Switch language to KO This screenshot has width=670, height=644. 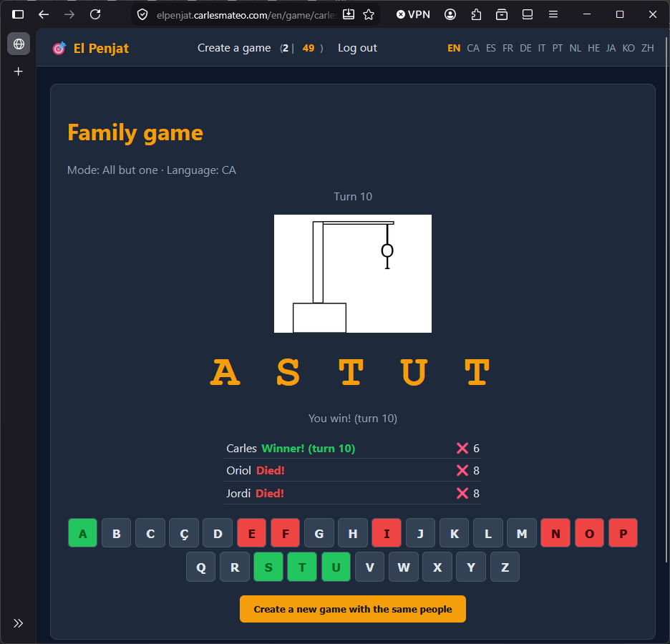pos(628,48)
